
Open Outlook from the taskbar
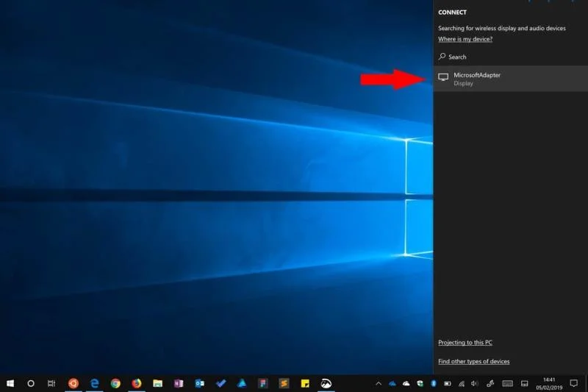pos(199,383)
